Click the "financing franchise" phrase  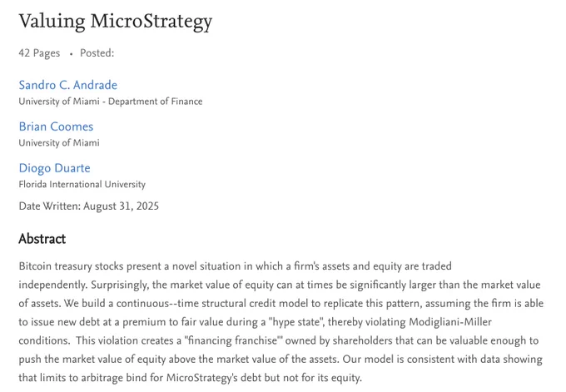coord(233,340)
